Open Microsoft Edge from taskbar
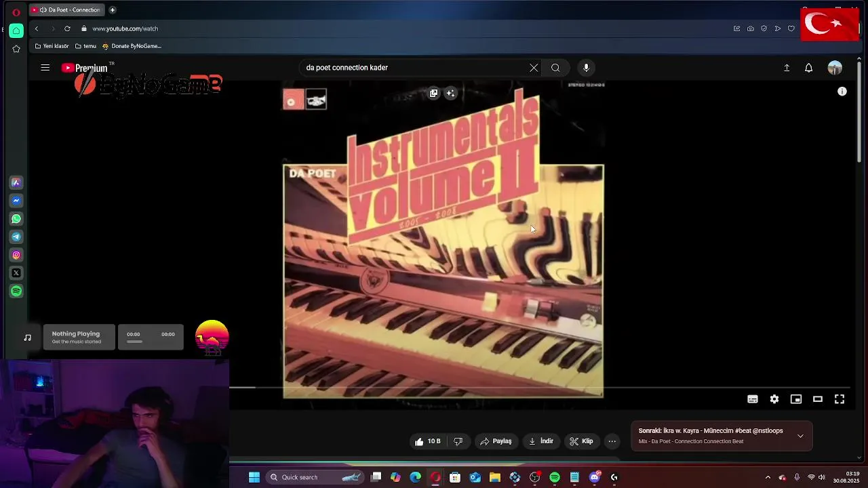Image resolution: width=868 pixels, height=488 pixels. 415,477
